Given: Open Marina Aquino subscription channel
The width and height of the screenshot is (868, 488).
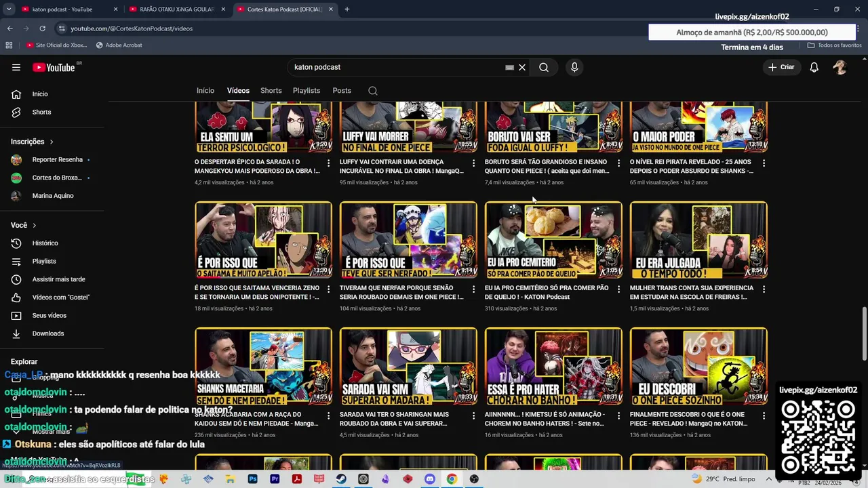Looking at the screenshot, I should (52, 196).
